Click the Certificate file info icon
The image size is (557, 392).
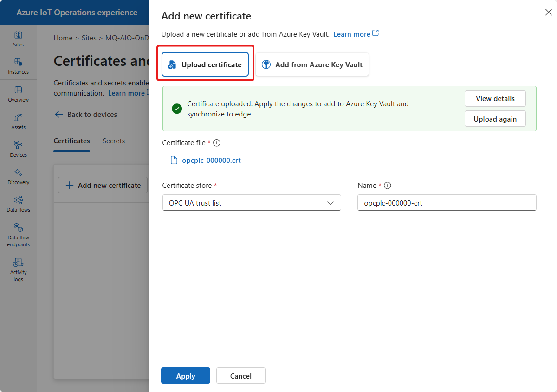[x=216, y=143]
